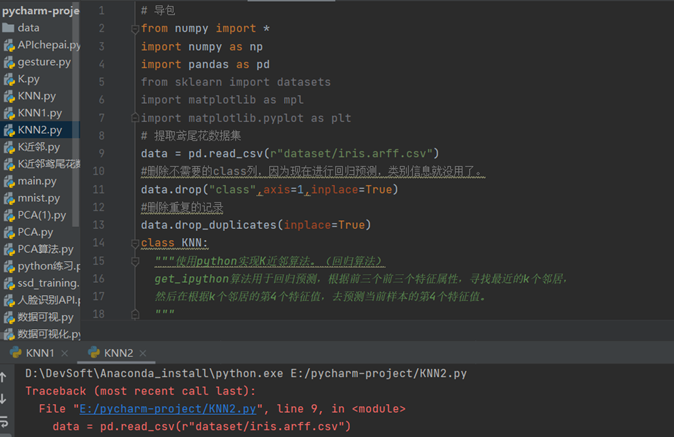Open mnist.py in the project tree

[x=39, y=198]
